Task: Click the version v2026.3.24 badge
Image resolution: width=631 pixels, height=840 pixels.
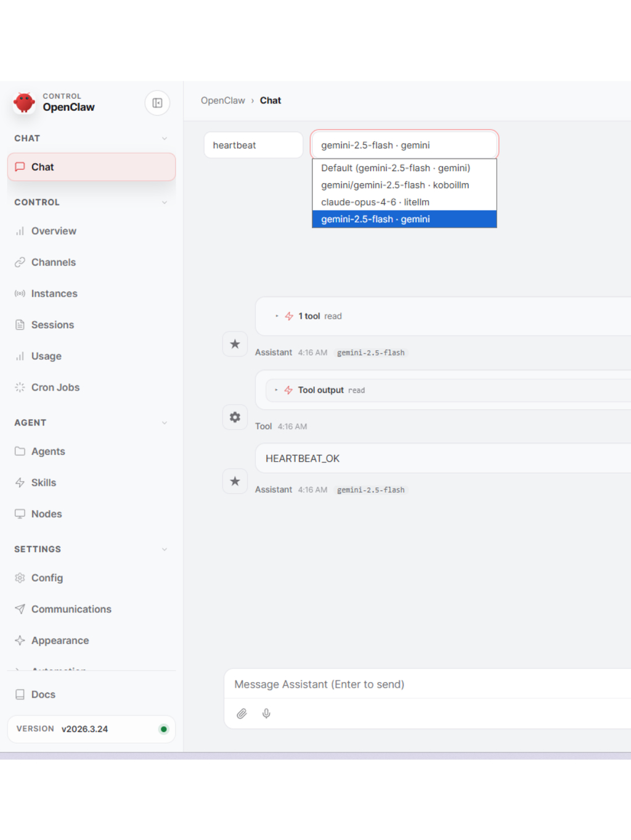Action: pos(91,729)
